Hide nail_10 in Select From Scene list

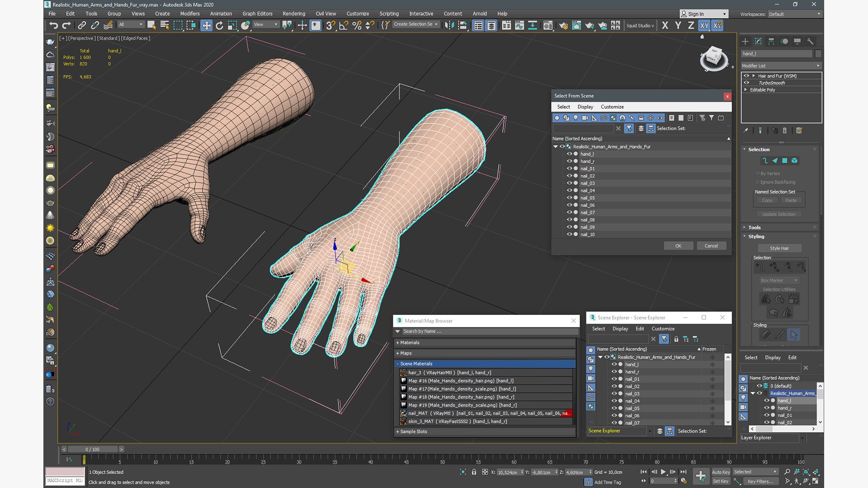coord(570,235)
